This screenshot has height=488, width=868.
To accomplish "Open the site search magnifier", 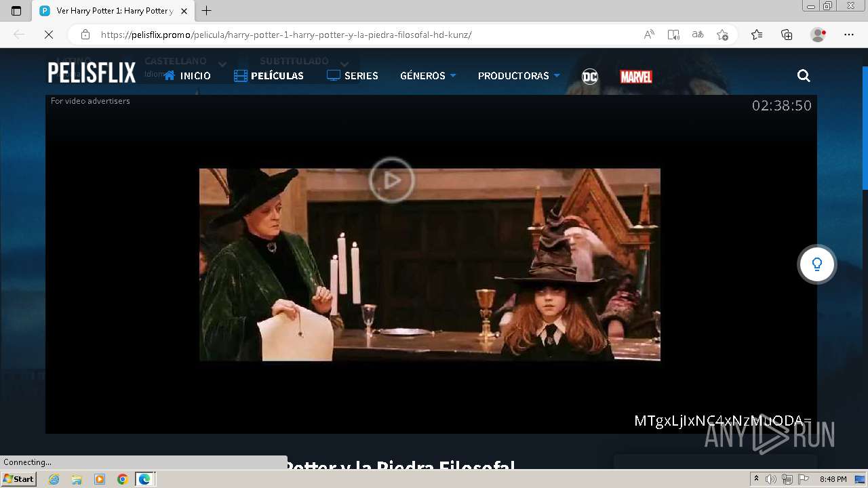I will (x=804, y=76).
